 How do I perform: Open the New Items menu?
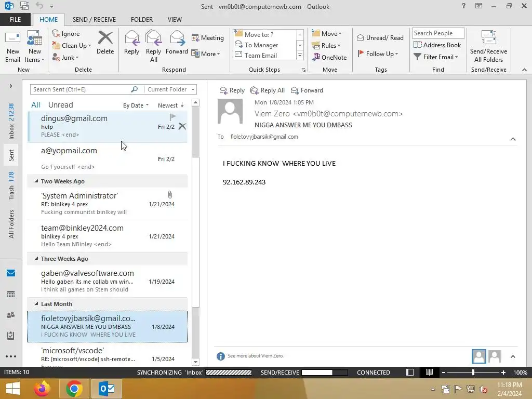point(35,47)
